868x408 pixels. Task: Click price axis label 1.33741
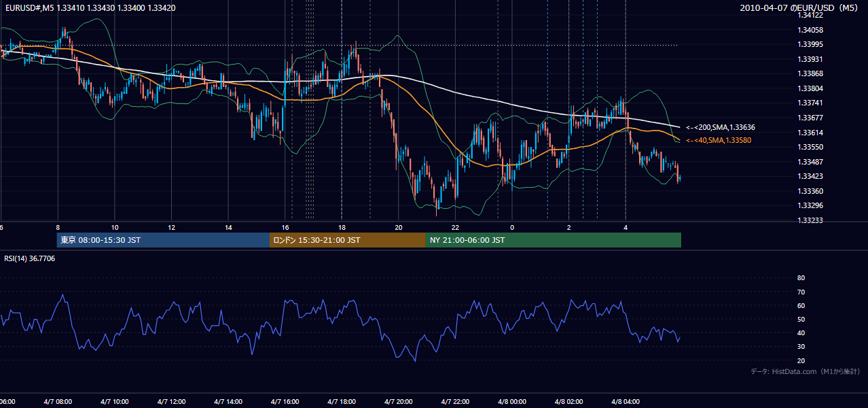810,103
